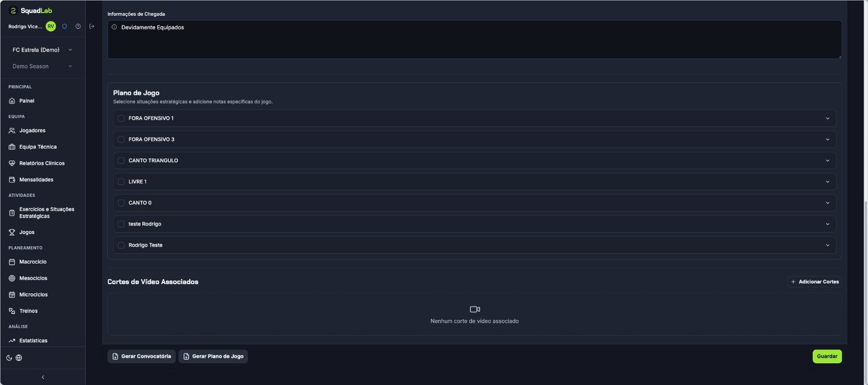
Task: Click the Relatórios Clínicos heart icon
Action: pyautogui.click(x=12, y=163)
